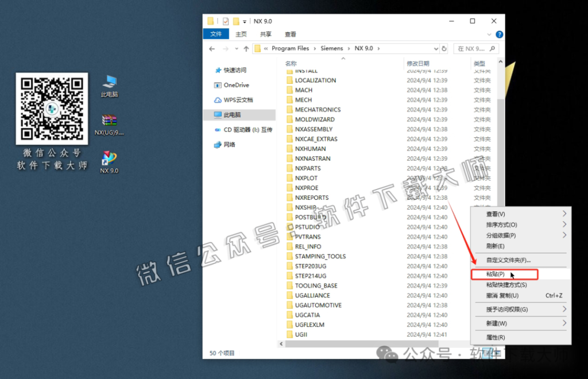
Task: Switch to the 查看 ribbon tab
Action: (x=289, y=34)
